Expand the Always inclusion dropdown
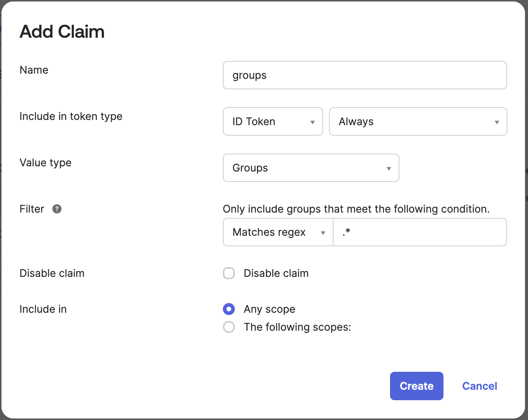The height and width of the screenshot is (420, 528). pos(417,121)
